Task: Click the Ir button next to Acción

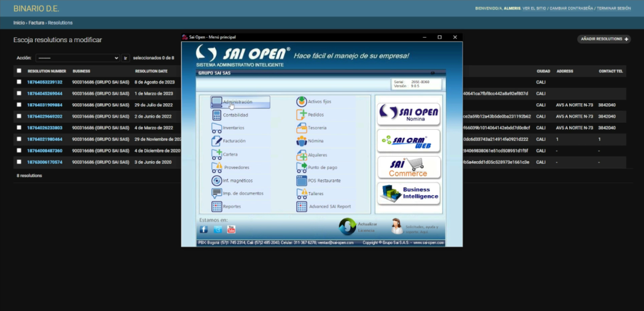Action: 126,58
